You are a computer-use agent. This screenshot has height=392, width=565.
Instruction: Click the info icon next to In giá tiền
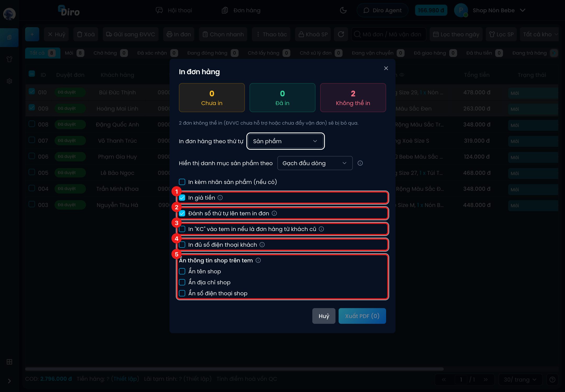click(x=220, y=198)
